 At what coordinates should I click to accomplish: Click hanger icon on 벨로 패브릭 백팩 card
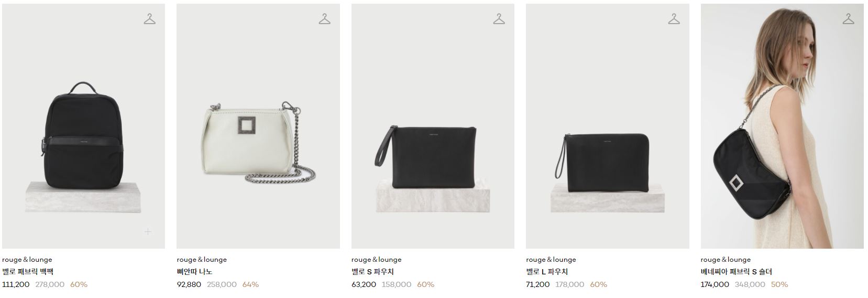pyautogui.click(x=150, y=19)
